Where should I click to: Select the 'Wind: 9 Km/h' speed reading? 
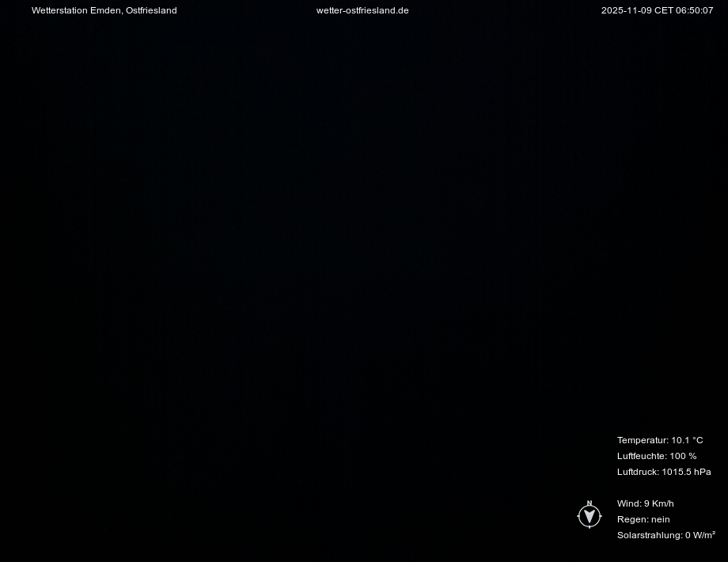click(645, 503)
